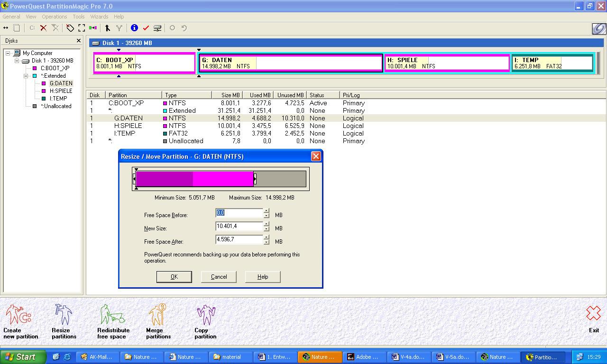Open the General menu
This screenshot has height=364, width=607.
tap(11, 17)
